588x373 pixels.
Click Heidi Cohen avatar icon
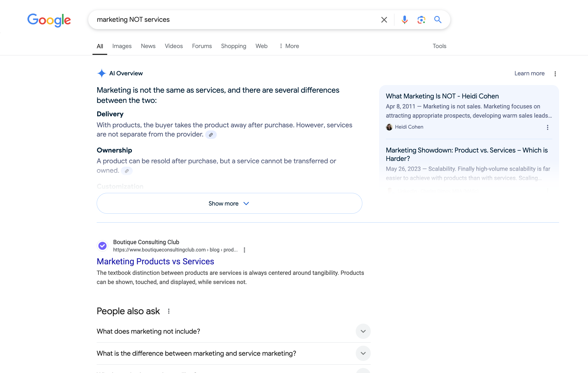[389, 127]
